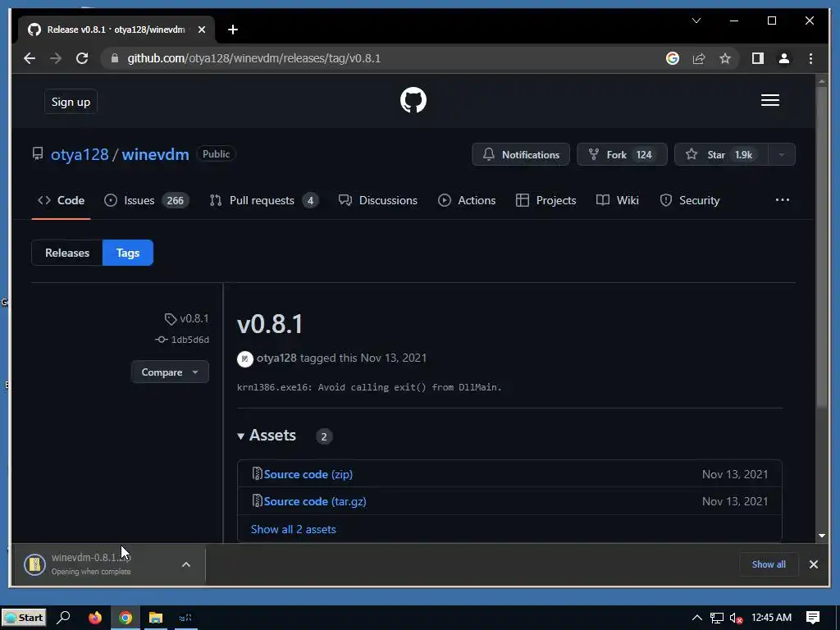Click otya128 in the tagged-by line
This screenshot has height=630, width=840.
pos(276,358)
